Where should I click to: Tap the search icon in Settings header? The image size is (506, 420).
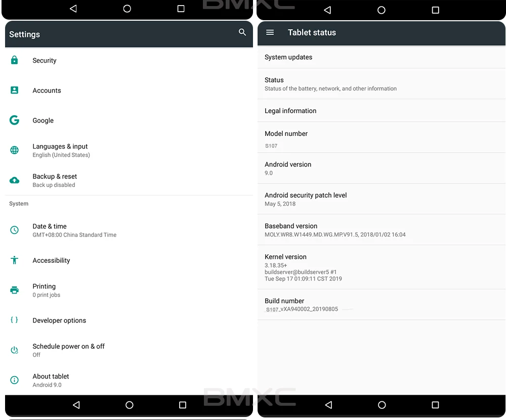tap(242, 32)
